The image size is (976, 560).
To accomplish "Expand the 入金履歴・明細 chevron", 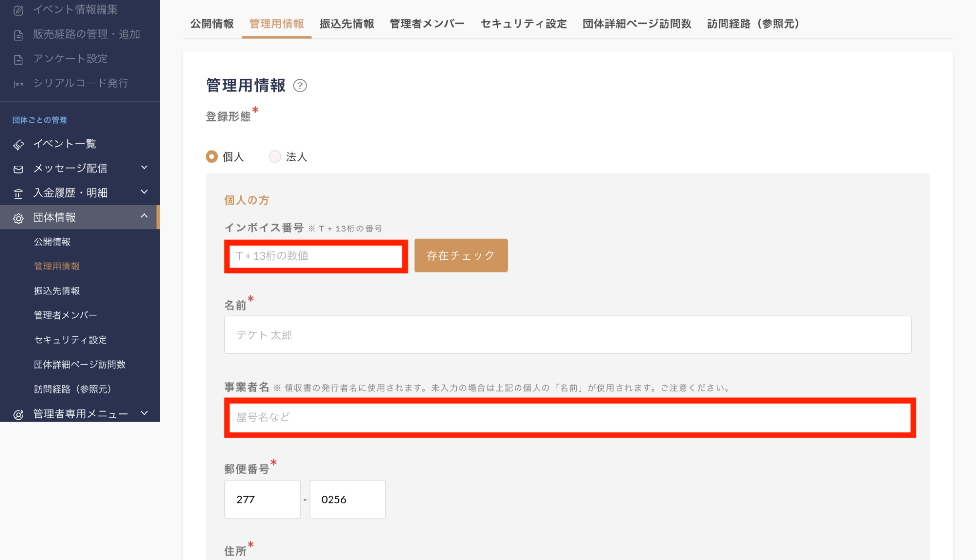I will tap(144, 192).
